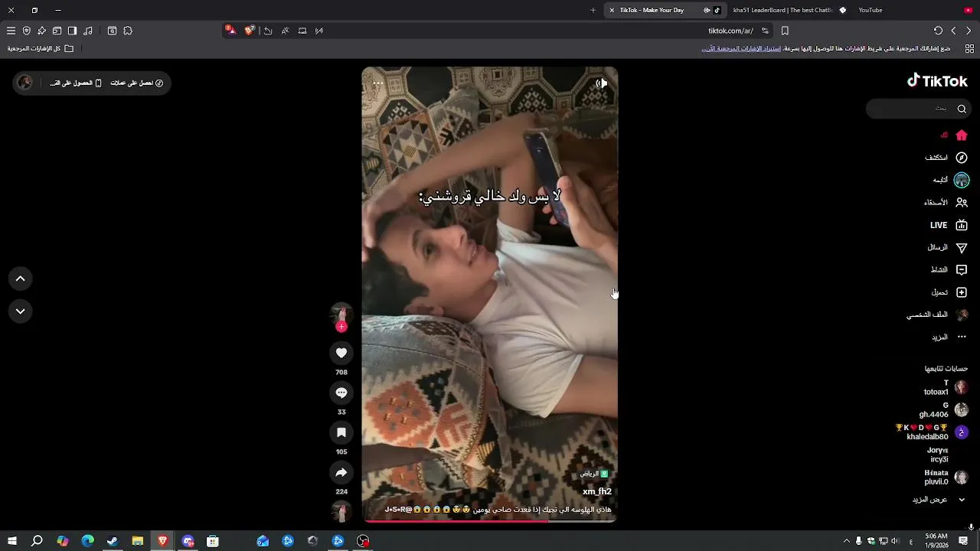Click the share arrow icon in address bar
This screenshot has width=980, height=551.
pyautogui.click(x=268, y=31)
